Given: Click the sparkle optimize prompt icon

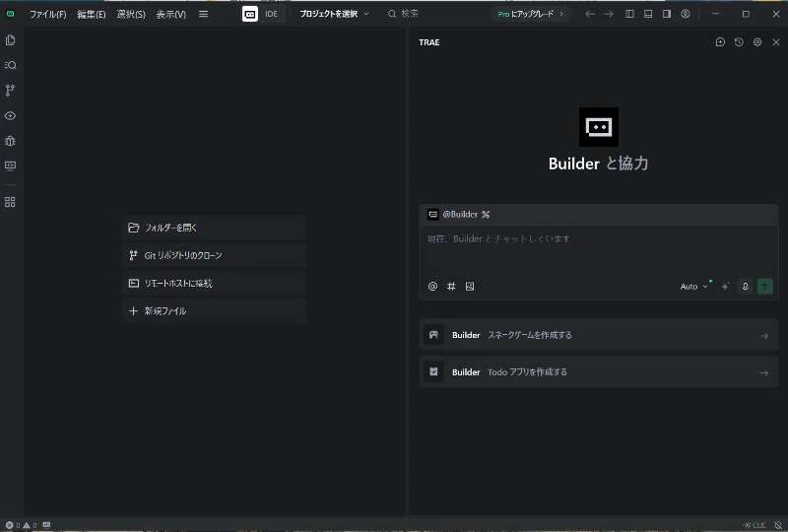Looking at the screenshot, I should (x=725, y=286).
